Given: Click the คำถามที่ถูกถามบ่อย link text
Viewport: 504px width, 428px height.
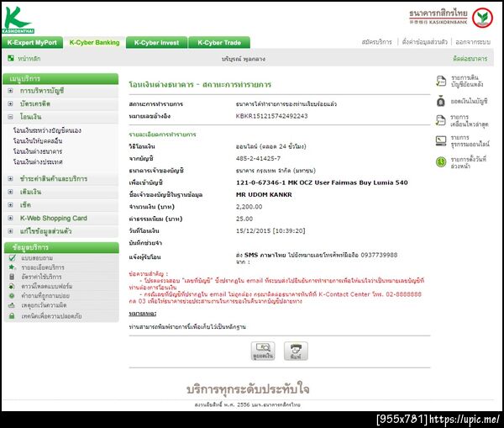Looking at the screenshot, I should (45, 296).
